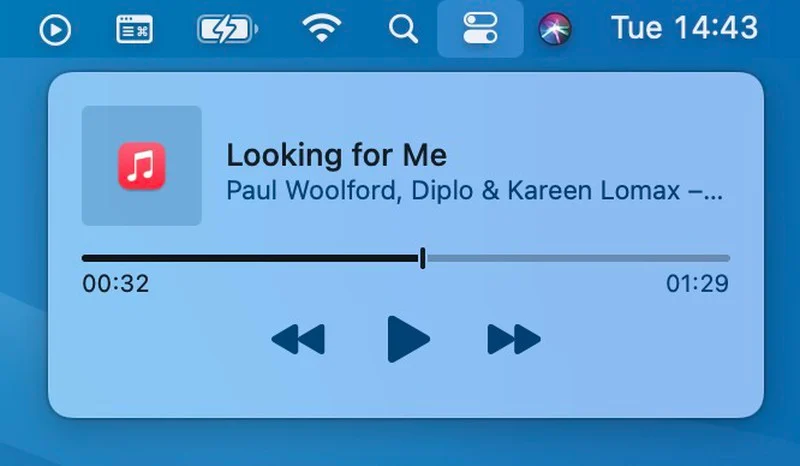Click the red Music note icon

[x=142, y=166]
